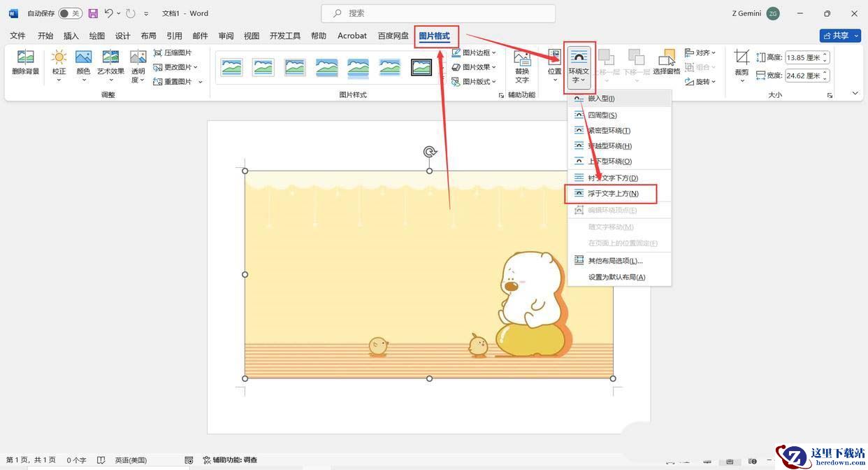The width and height of the screenshot is (868, 470).
Task: Open the Rotate (旋转) dropdown
Action: [700, 82]
